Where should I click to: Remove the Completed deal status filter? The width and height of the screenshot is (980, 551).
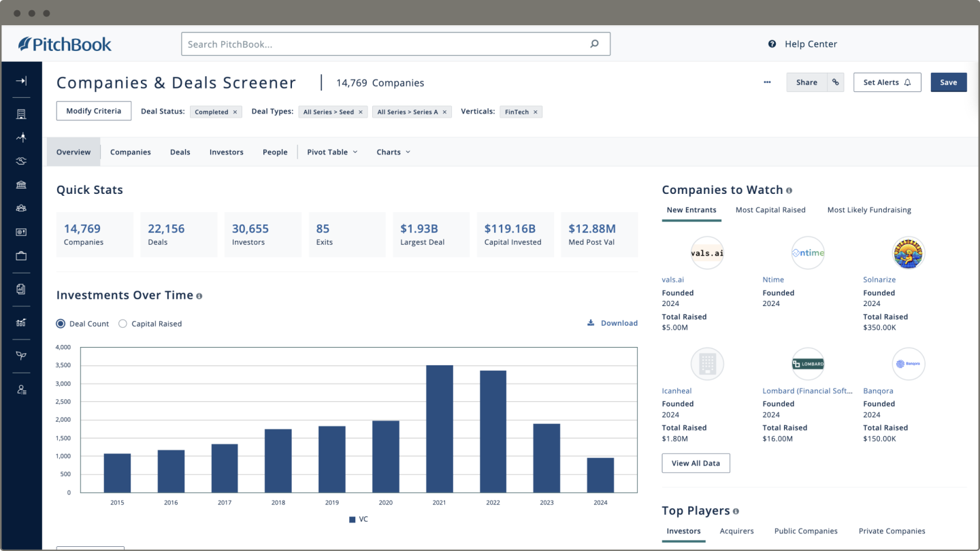coord(235,112)
